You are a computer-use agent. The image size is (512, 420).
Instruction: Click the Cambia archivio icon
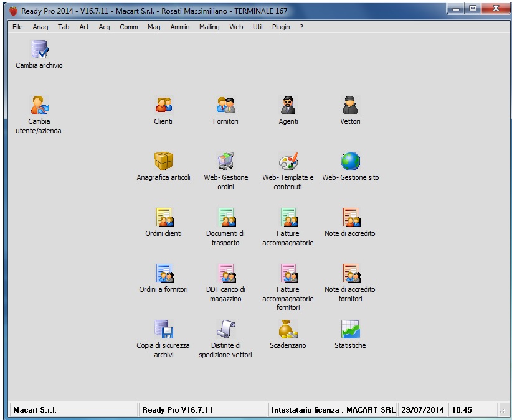39,50
